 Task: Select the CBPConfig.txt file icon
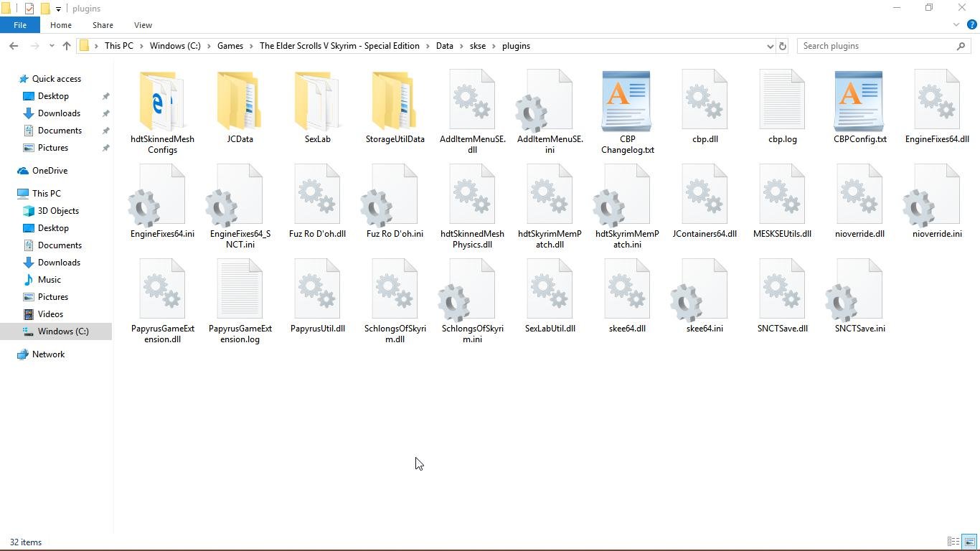[859, 100]
